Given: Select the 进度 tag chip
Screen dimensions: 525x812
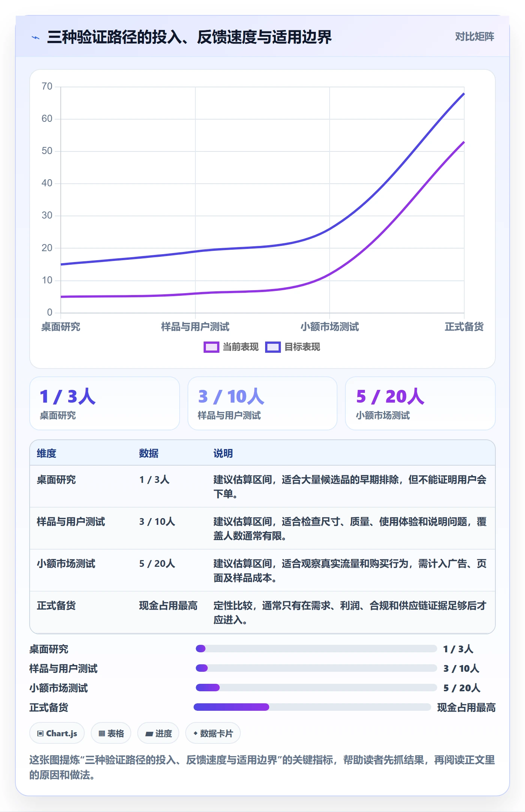Looking at the screenshot, I should [x=158, y=733].
